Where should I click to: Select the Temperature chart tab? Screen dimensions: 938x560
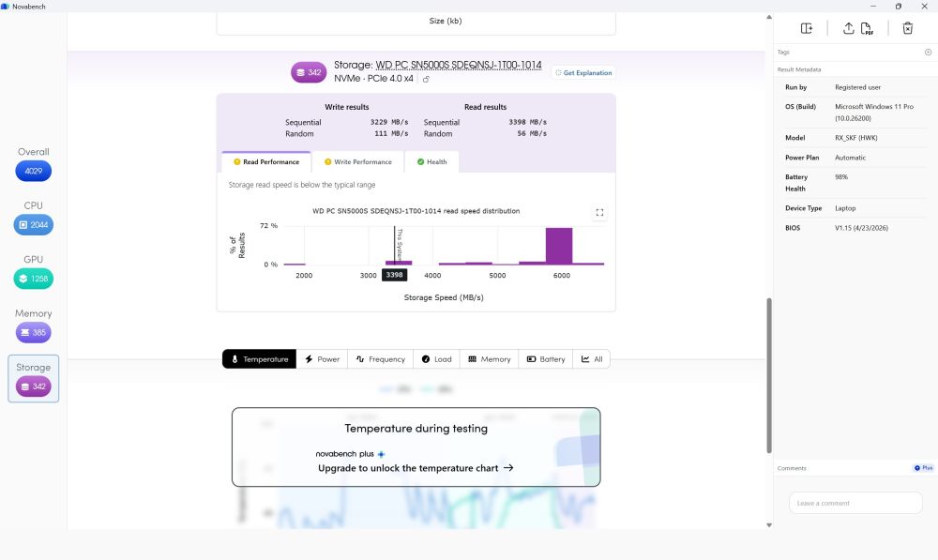(x=260, y=359)
